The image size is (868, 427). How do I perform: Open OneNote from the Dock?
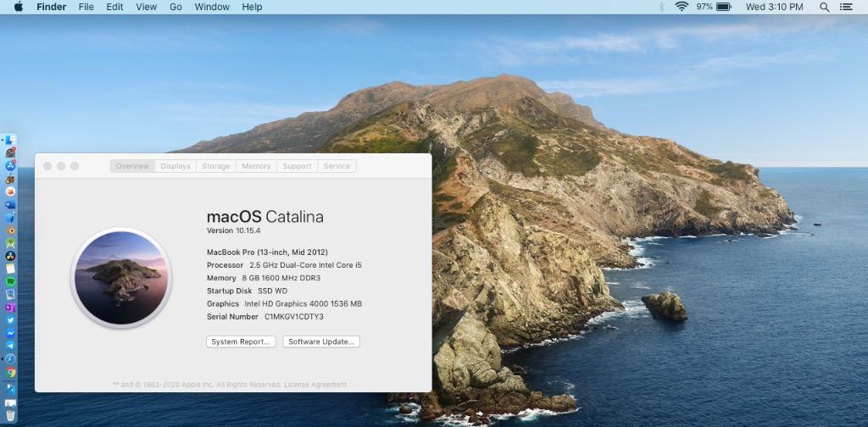coord(10,308)
